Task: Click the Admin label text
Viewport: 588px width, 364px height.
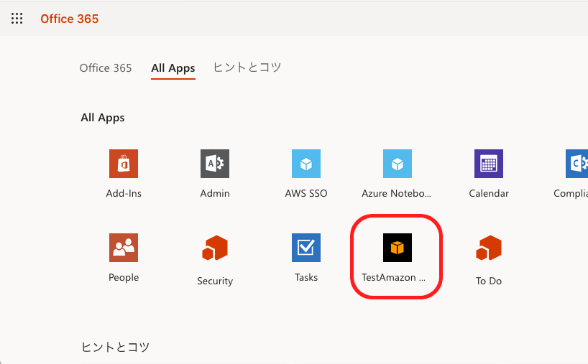Action: tap(215, 193)
